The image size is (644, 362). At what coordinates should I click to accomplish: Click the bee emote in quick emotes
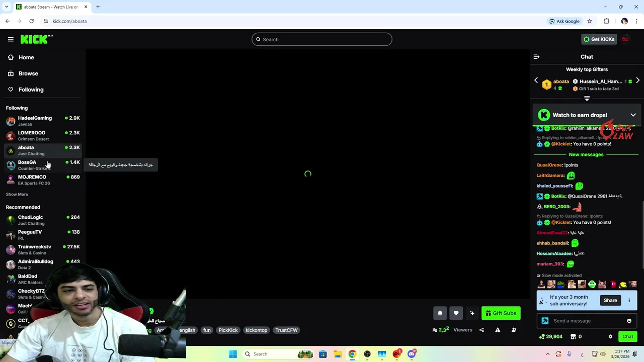tap(623, 285)
